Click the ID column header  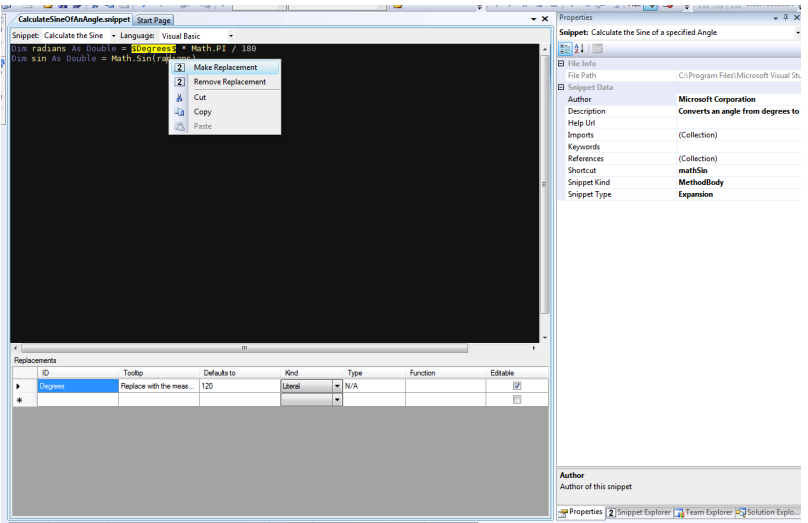[x=78, y=373]
